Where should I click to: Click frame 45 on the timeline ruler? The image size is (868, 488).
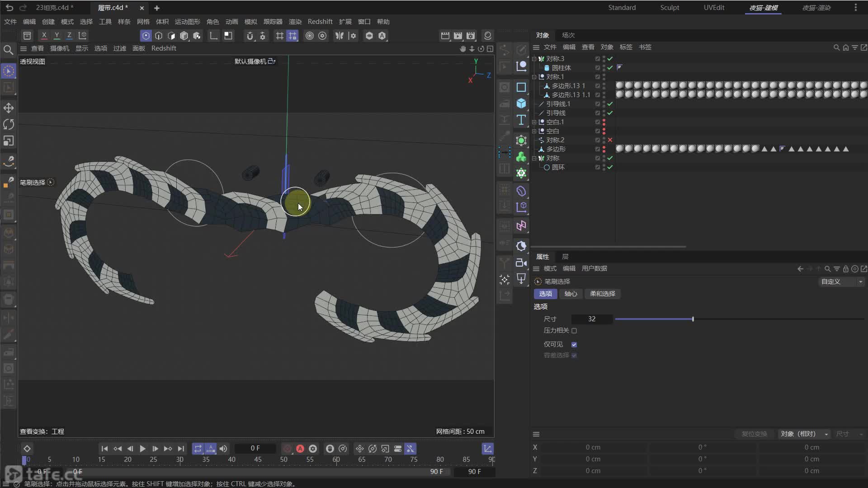pos(258,460)
